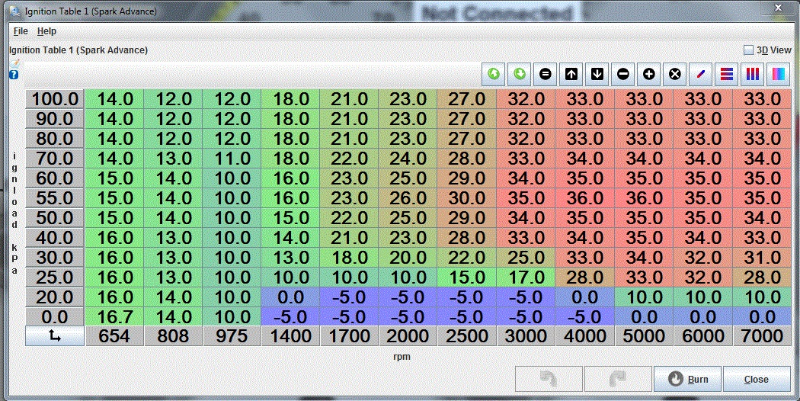
Task: Click the green up-arrow toolbar icon
Action: click(x=493, y=74)
